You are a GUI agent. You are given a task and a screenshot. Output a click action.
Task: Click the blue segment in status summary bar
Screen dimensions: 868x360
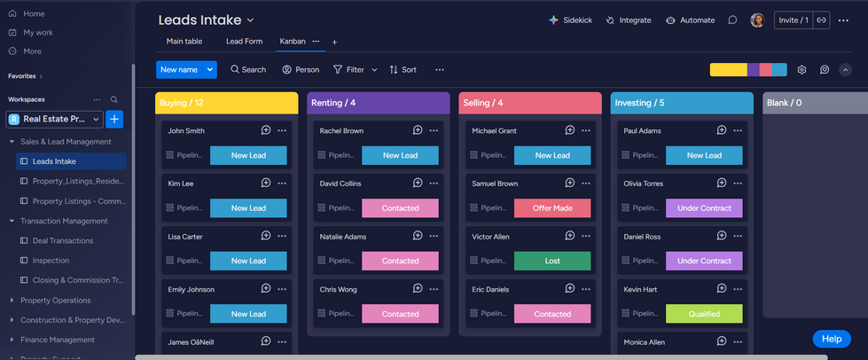779,70
